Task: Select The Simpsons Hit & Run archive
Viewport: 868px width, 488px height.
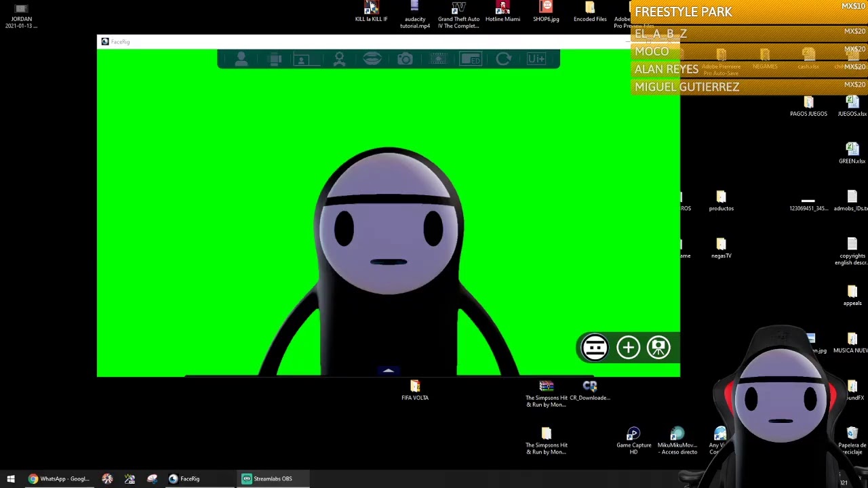Action: pyautogui.click(x=546, y=394)
